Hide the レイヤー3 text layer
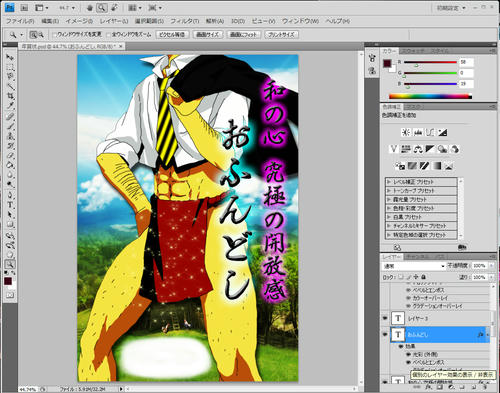 point(385,318)
